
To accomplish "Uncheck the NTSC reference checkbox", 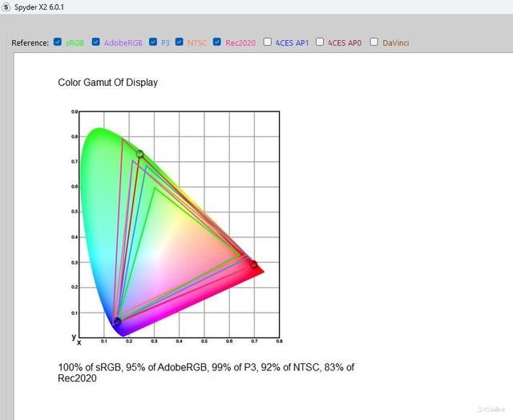I will click(x=180, y=42).
